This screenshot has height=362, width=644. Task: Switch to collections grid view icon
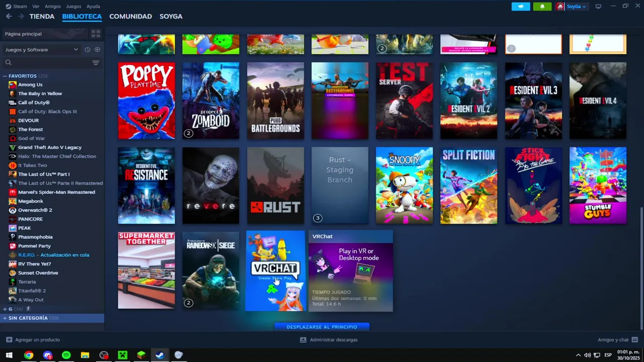click(x=96, y=34)
